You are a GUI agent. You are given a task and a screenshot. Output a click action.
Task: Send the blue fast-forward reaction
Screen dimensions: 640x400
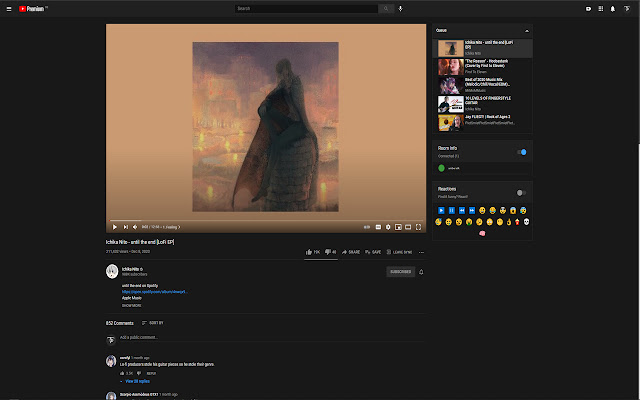(x=472, y=211)
